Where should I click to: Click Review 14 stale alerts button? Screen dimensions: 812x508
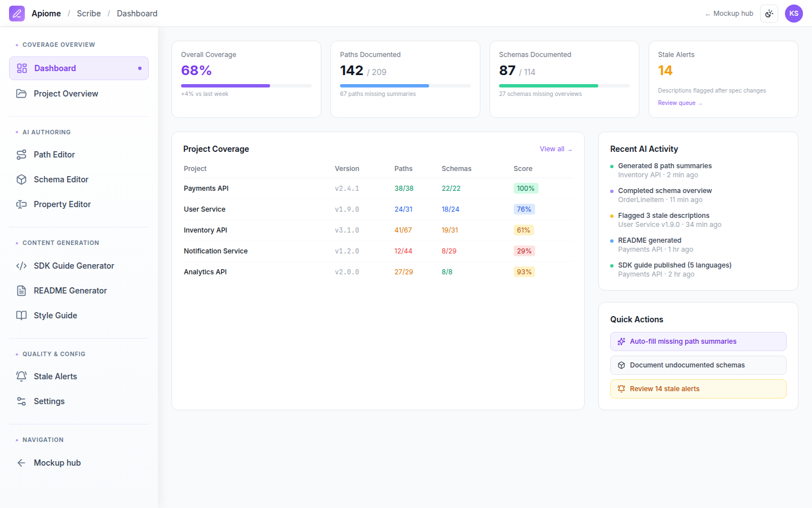[698, 389]
